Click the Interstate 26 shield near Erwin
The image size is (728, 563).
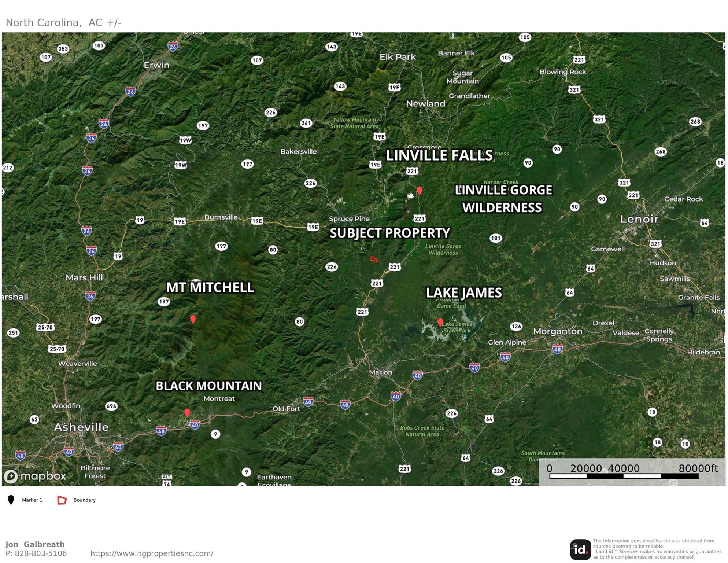tap(173, 46)
